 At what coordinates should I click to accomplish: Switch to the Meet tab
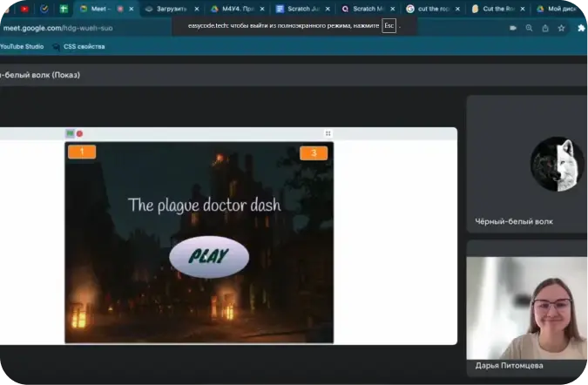click(100, 9)
